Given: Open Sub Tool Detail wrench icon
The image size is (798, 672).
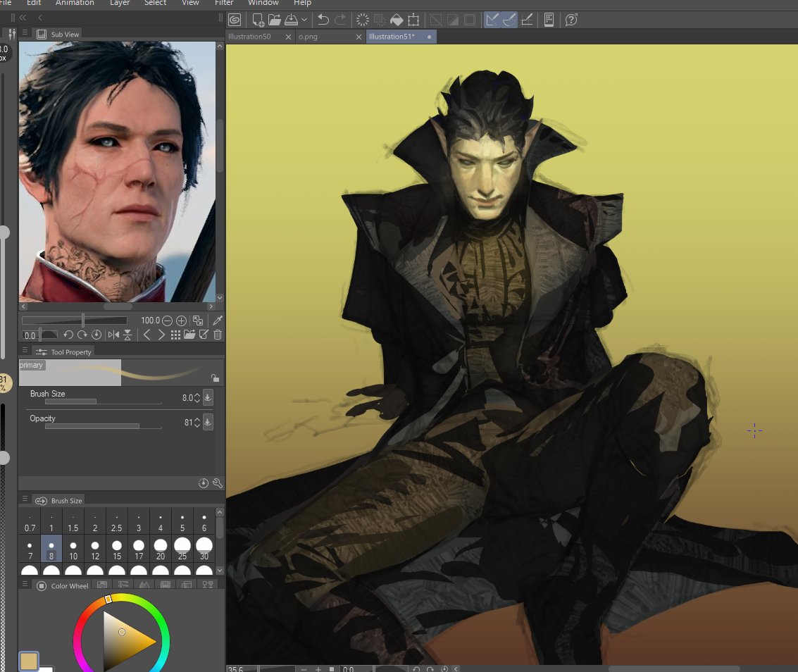Looking at the screenshot, I should coord(218,483).
